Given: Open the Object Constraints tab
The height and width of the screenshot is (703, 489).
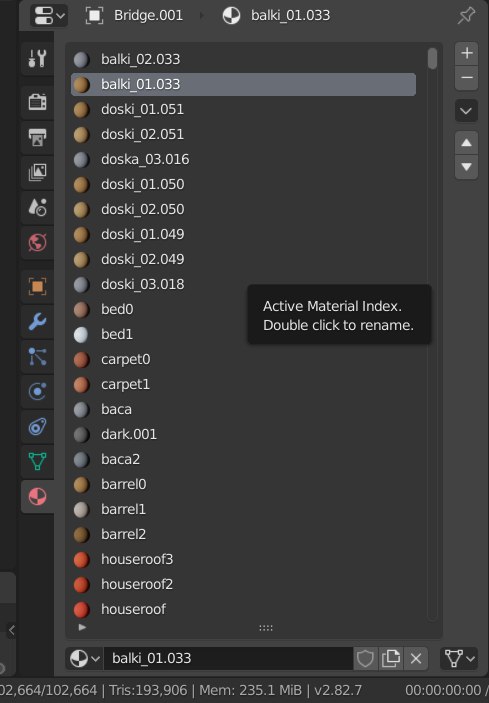Looking at the screenshot, I should click(37, 426).
